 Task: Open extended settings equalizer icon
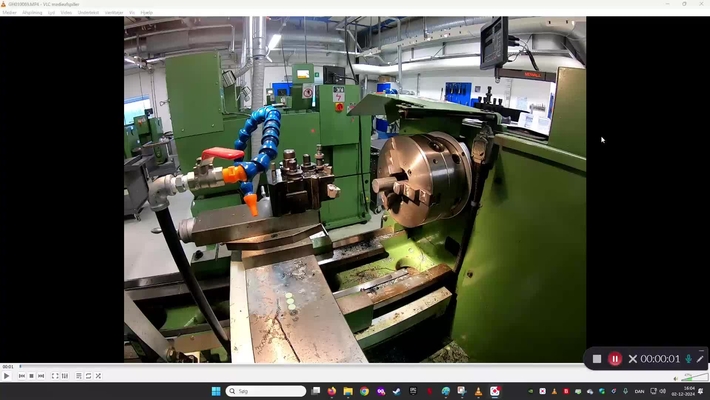[x=65, y=376]
